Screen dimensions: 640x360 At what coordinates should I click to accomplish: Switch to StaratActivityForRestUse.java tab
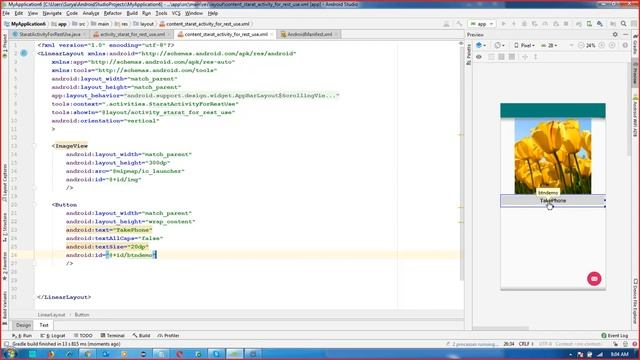click(x=49, y=35)
